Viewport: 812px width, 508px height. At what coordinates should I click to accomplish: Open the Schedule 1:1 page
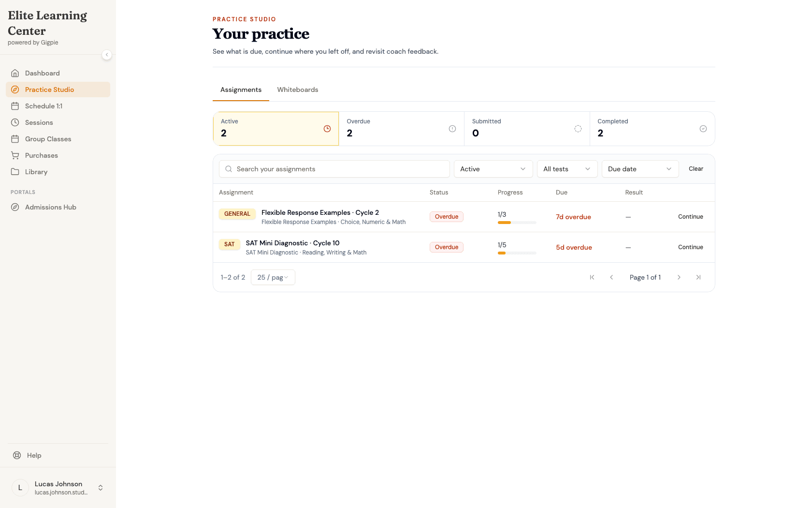(x=58, y=106)
